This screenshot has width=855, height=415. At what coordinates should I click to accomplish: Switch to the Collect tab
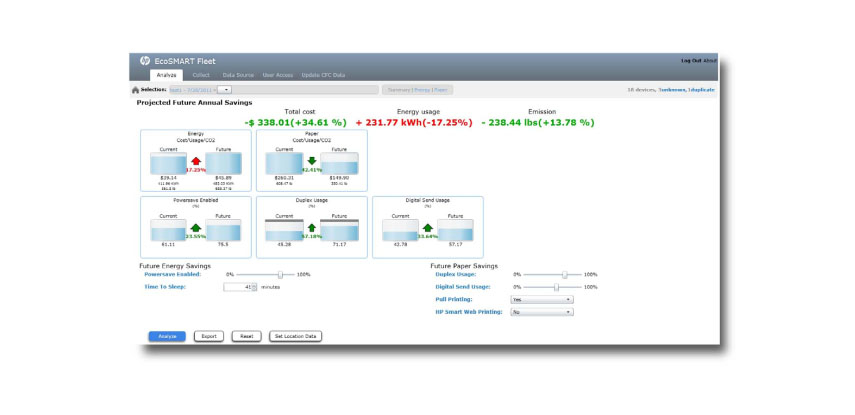pyautogui.click(x=201, y=75)
